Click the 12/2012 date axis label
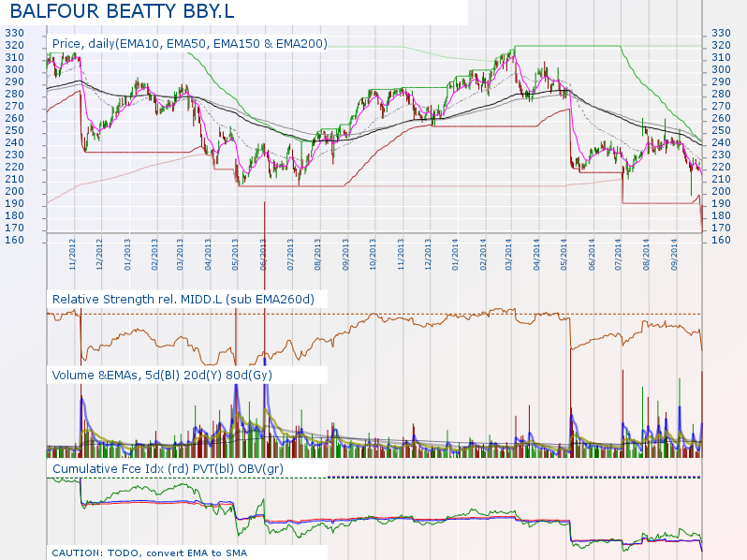Screen dimensions: 747x560 coord(99,255)
